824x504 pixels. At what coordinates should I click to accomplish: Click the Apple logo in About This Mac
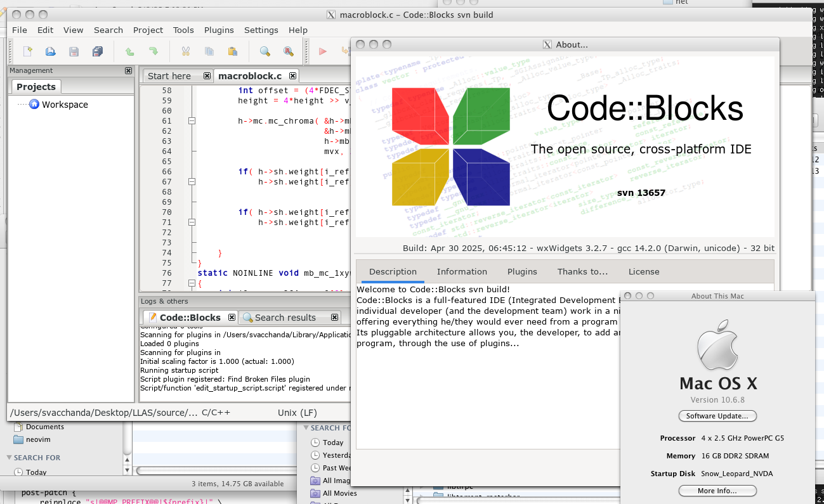718,344
